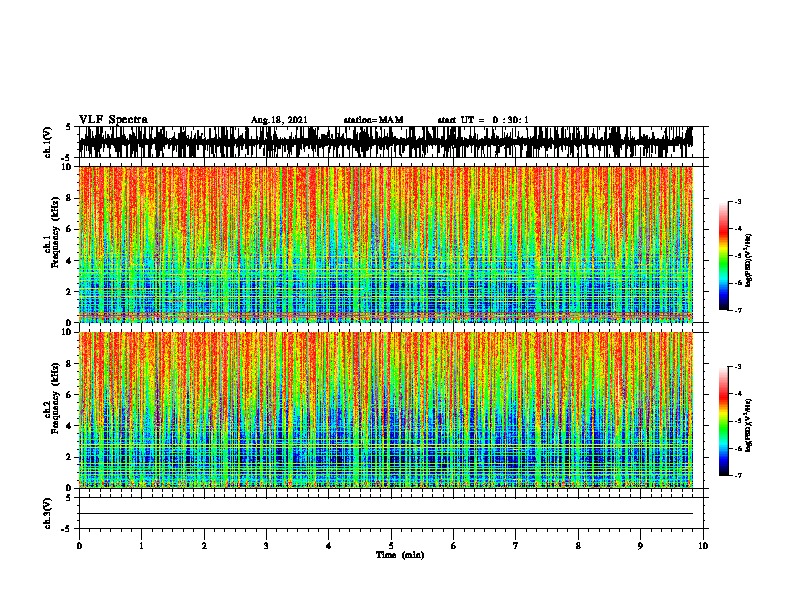Click the 'station=MAM' label
This screenshot has height=612, width=792.
pyautogui.click(x=373, y=120)
